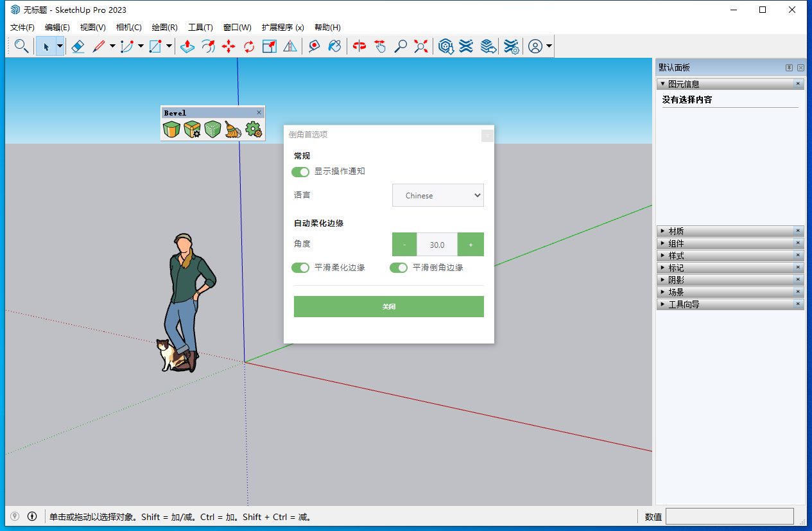The height and width of the screenshot is (531, 812).
Task: Activate the Push/Pull tool
Action: point(187,46)
